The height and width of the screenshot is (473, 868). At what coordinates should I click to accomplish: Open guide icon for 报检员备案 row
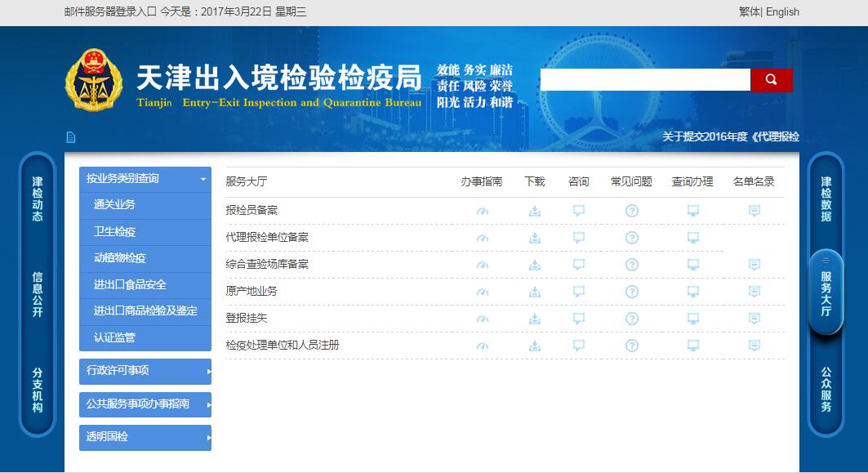coord(482,211)
